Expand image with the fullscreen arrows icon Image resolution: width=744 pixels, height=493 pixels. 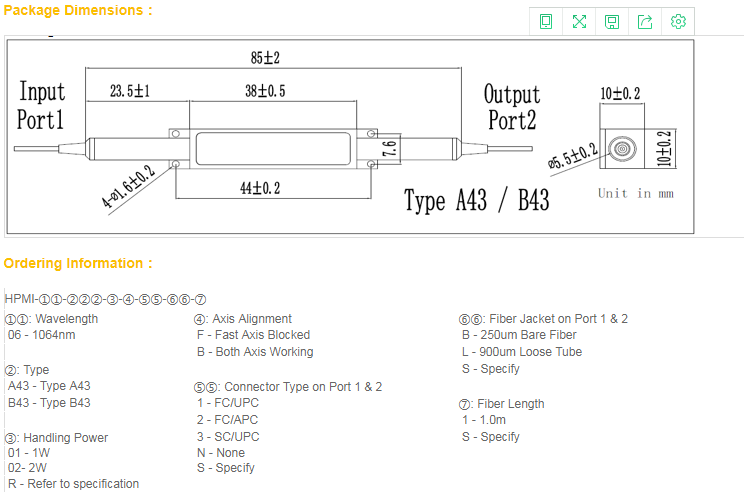tap(579, 22)
